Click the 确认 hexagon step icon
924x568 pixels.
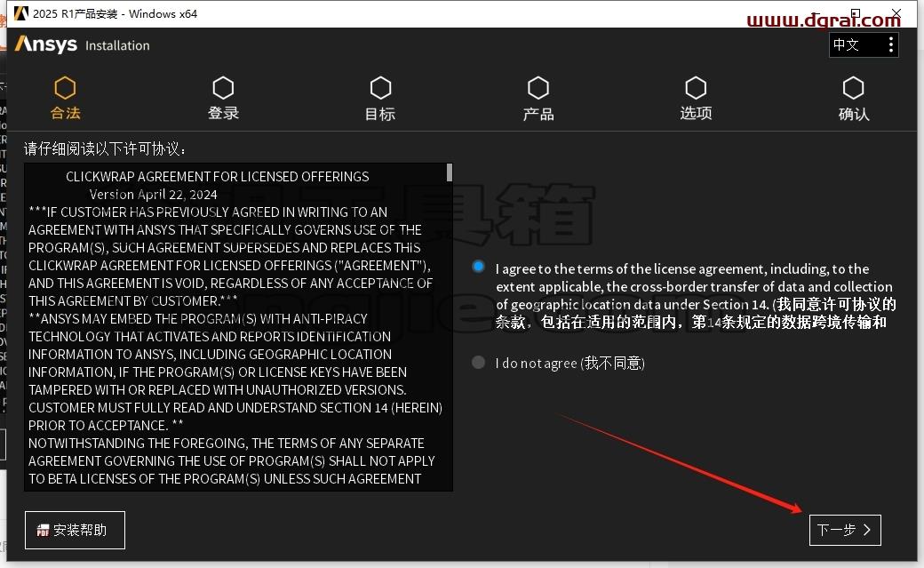(x=853, y=88)
